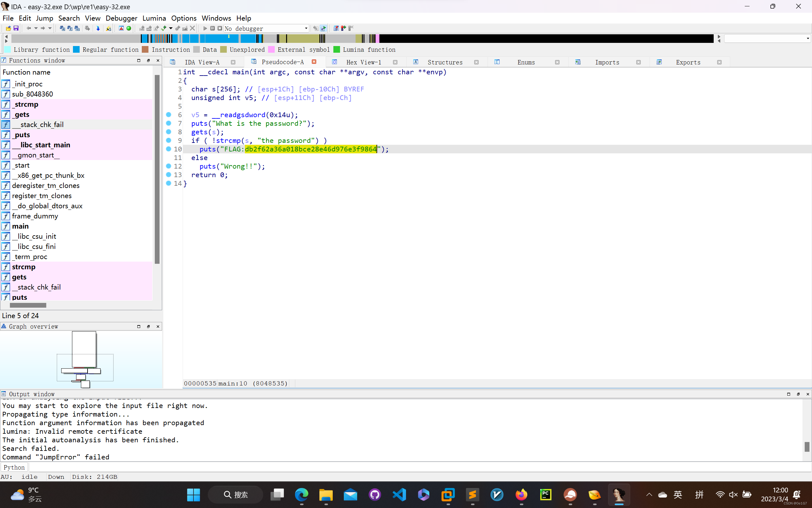Viewport: 812px width, 508px height.
Task: Click the Open file toolbar icon
Action: 8,29
